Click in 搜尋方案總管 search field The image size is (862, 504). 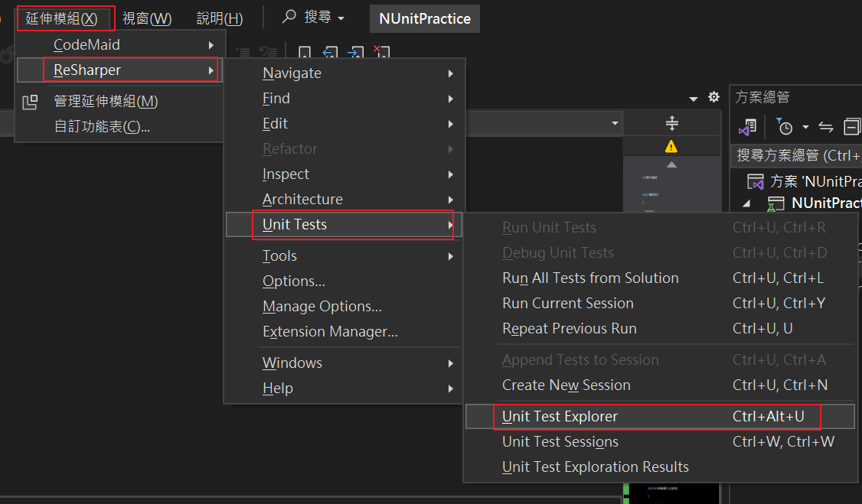pyautogui.click(x=797, y=156)
